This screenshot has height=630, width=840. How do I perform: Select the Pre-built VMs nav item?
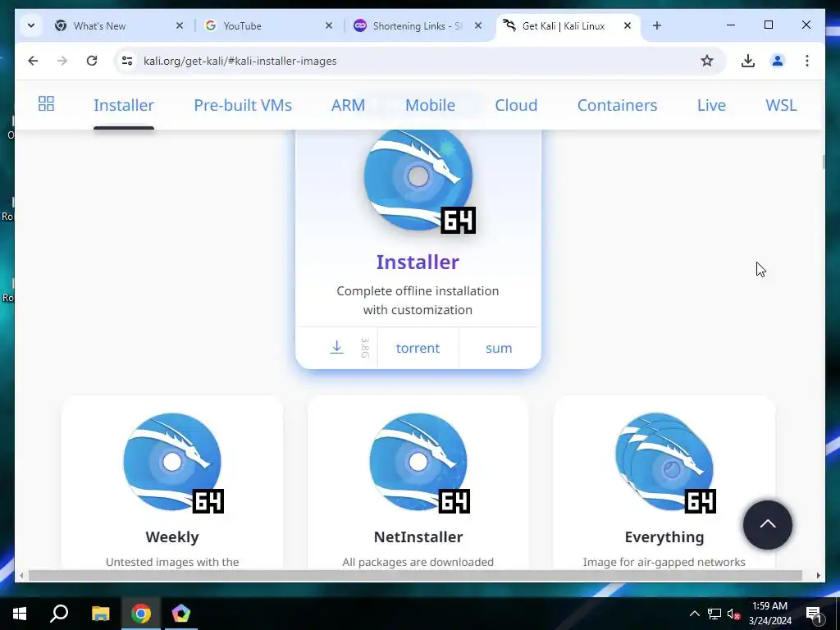[243, 105]
